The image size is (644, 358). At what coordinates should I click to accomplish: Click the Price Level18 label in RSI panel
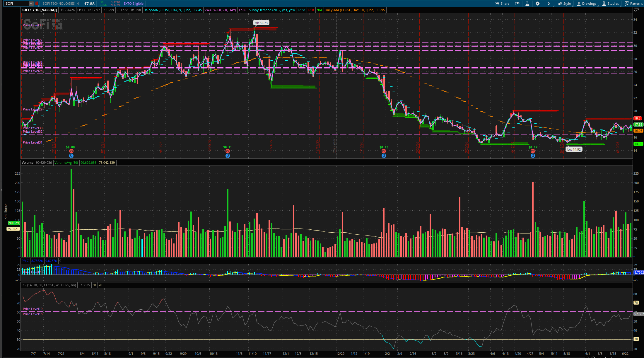(33, 314)
